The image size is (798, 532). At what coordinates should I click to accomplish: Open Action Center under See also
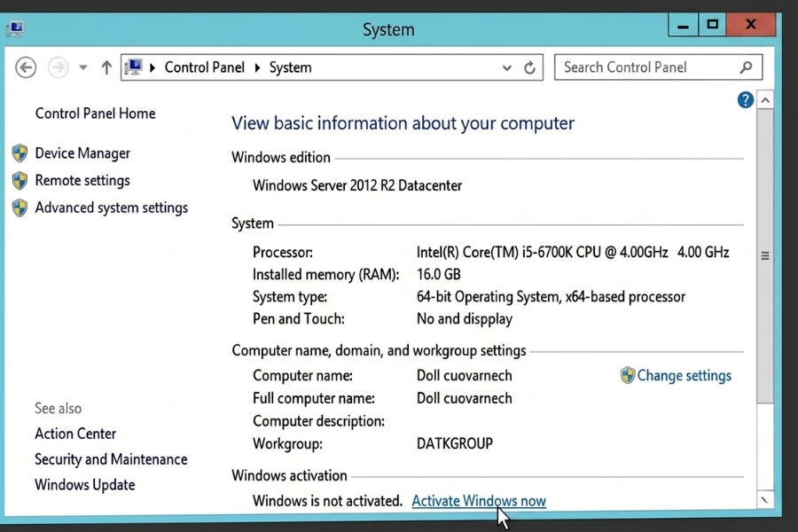75,434
